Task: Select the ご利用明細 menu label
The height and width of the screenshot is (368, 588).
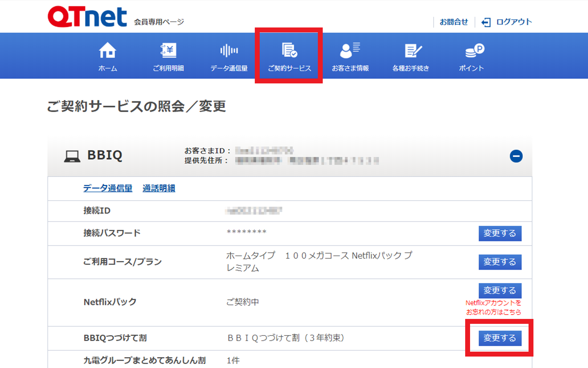Action: point(168,68)
